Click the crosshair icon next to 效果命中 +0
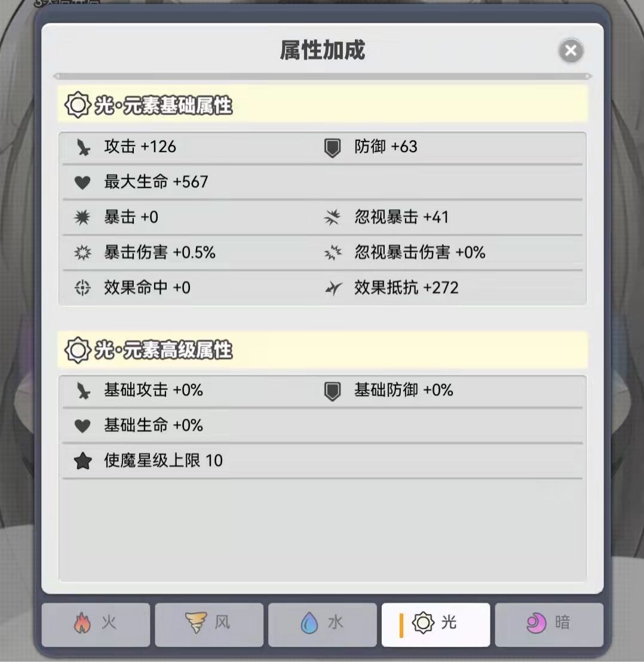 (84, 288)
